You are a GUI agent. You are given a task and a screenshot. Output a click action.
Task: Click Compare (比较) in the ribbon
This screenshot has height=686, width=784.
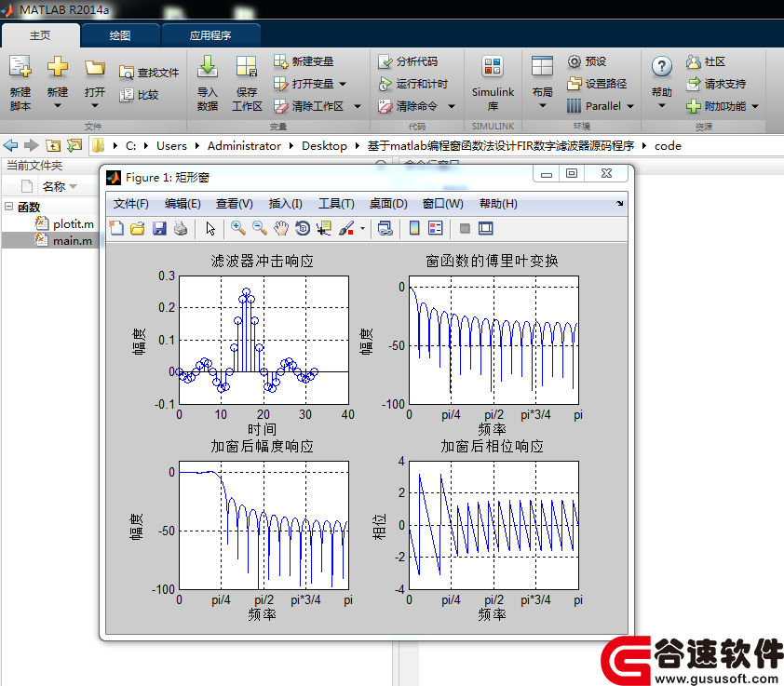tap(139, 95)
